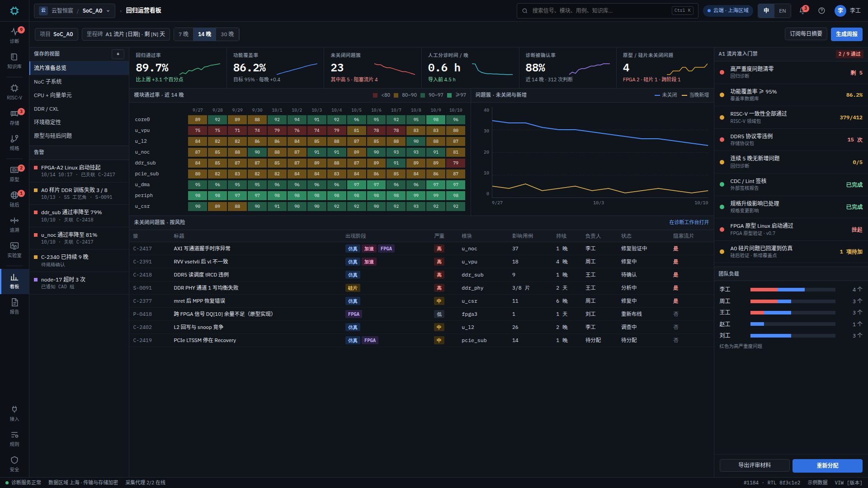Open the 存储 sidebar icon

click(14, 117)
